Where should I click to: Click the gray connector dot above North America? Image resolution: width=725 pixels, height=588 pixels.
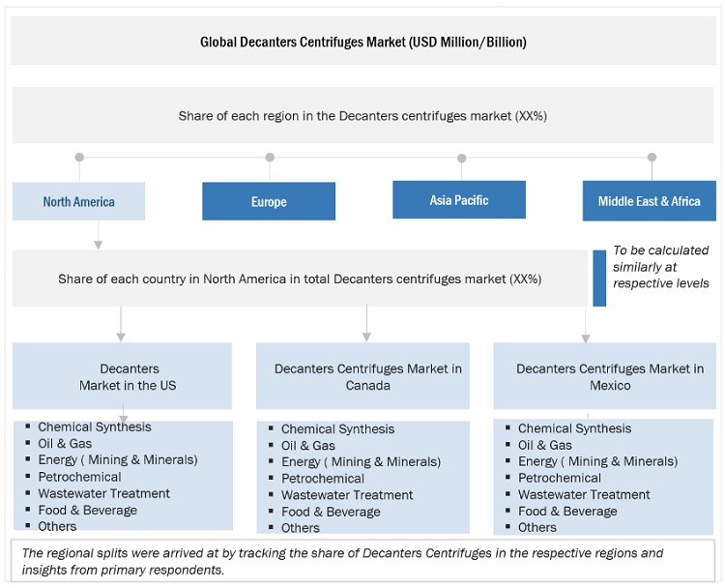79,158
